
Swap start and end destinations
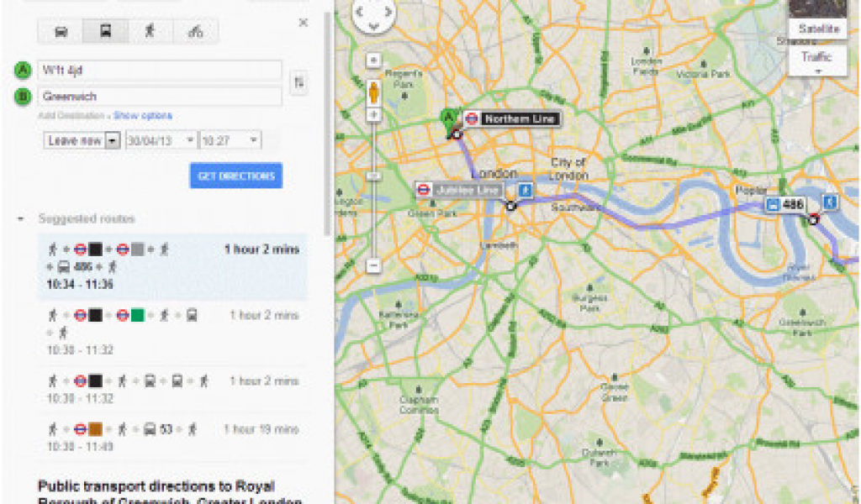tap(298, 83)
